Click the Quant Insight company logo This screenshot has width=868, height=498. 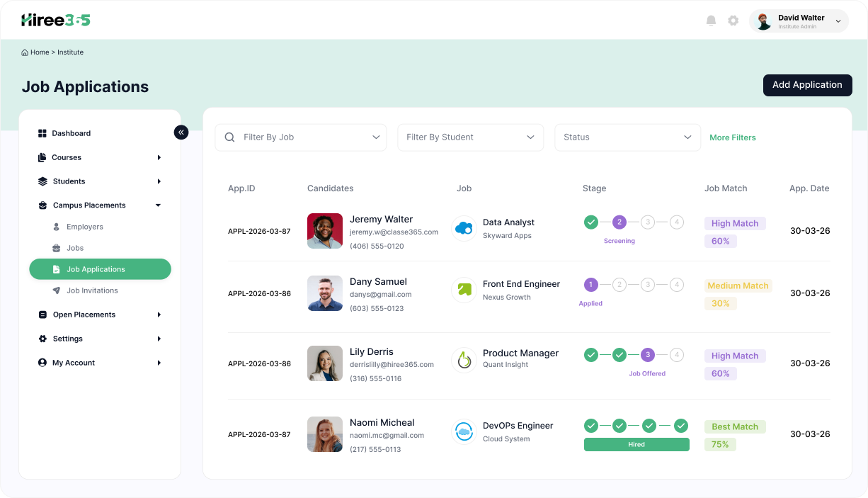point(464,360)
